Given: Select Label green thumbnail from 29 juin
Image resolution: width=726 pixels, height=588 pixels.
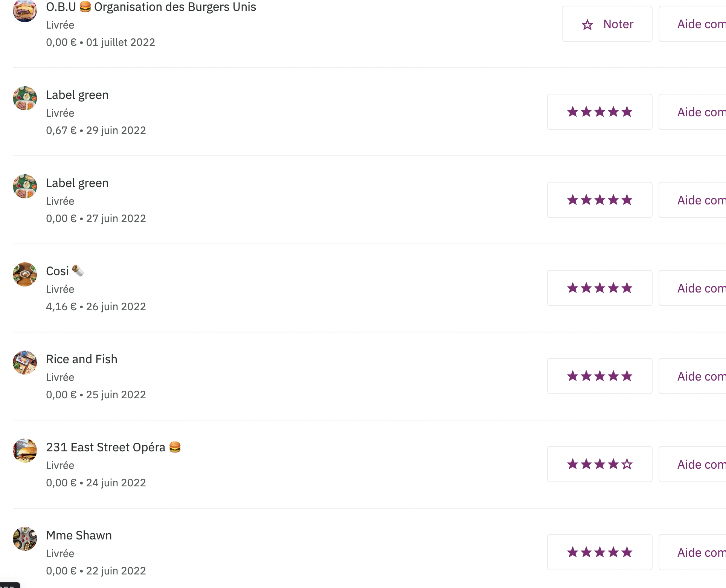Looking at the screenshot, I should [x=25, y=98].
